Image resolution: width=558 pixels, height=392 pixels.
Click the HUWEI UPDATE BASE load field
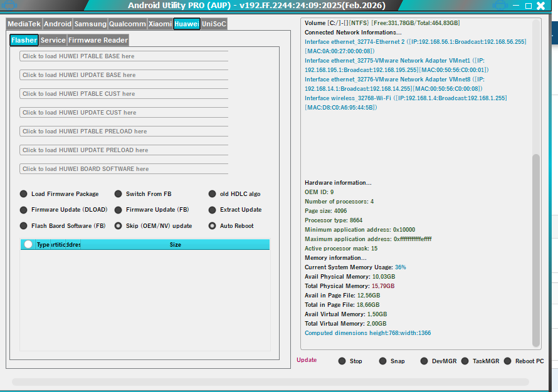(x=124, y=75)
